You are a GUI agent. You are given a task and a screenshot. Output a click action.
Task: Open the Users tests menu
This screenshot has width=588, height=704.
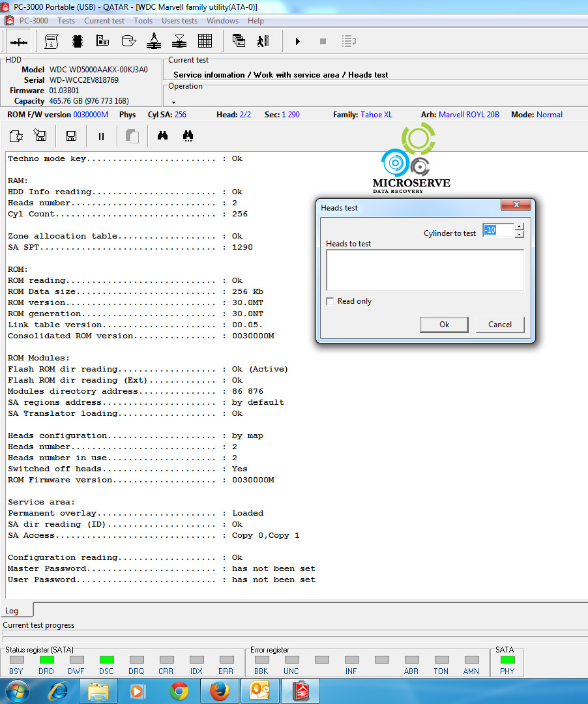pos(179,21)
